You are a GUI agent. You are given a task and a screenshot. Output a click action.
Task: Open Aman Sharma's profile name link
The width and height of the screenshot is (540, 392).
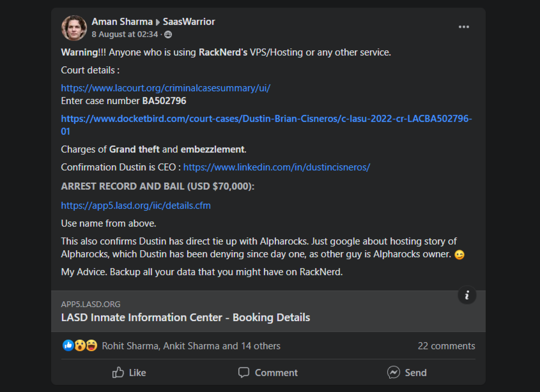coord(122,22)
